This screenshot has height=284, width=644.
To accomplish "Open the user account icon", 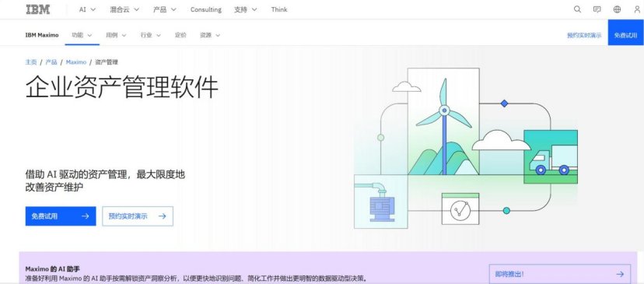I will [637, 9].
